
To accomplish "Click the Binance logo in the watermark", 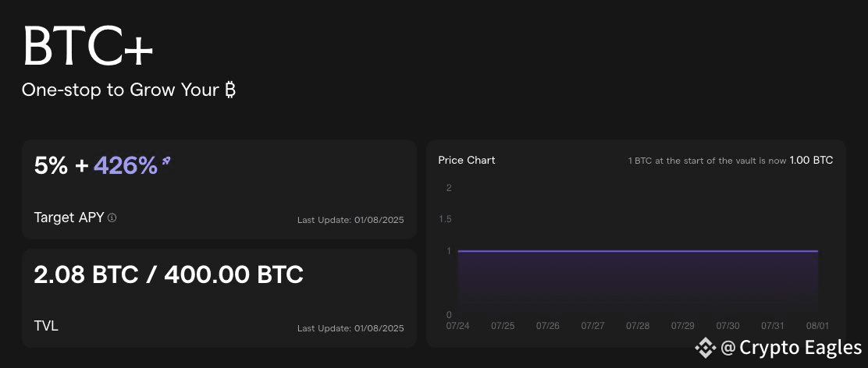I will (706, 348).
